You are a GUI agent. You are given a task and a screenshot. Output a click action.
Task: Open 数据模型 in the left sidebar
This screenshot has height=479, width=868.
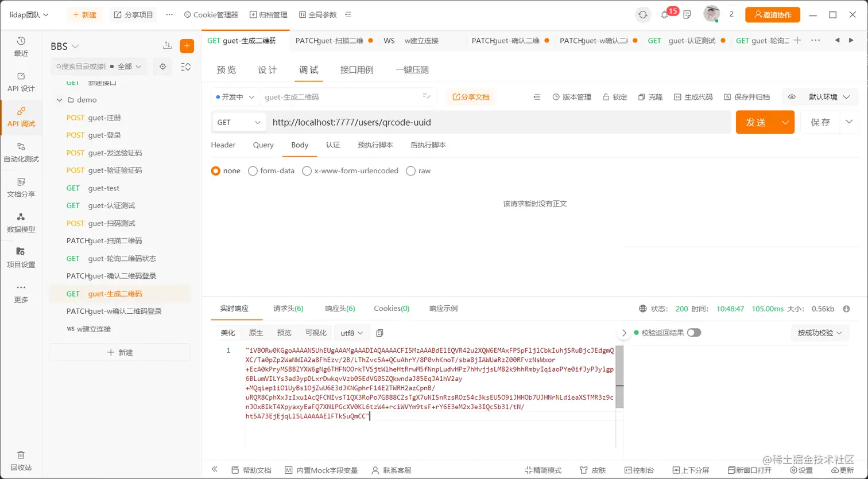(21, 223)
